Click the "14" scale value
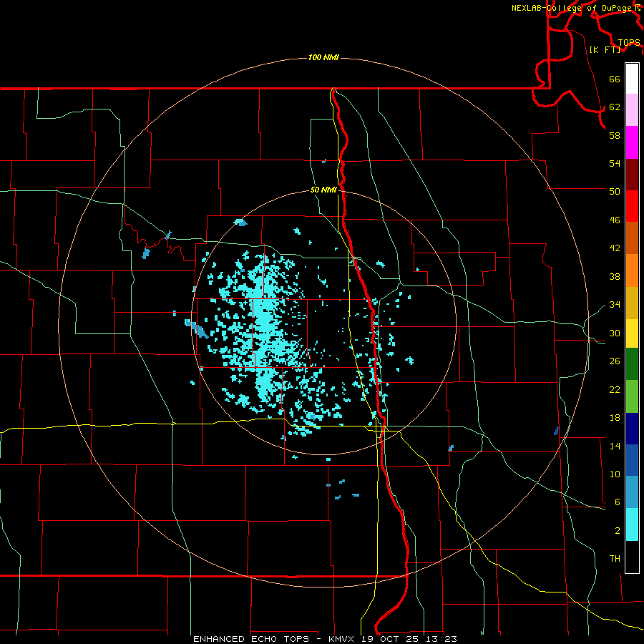 coord(615,446)
